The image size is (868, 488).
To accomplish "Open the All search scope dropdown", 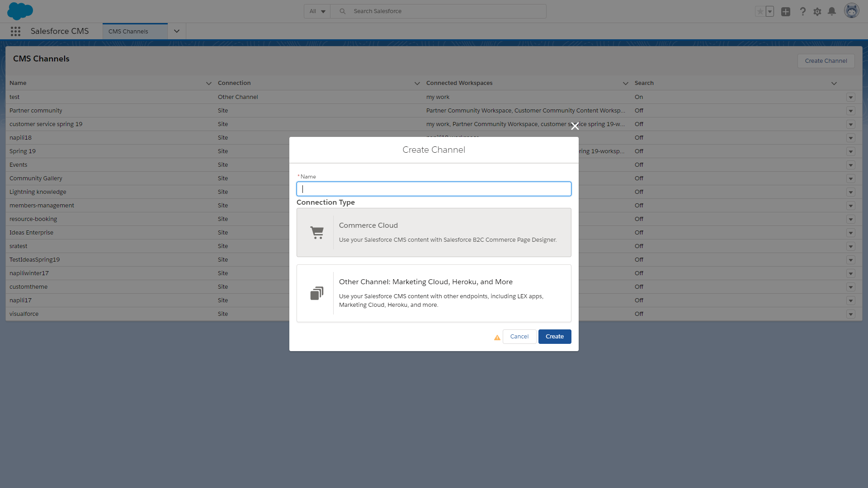I will click(316, 11).
